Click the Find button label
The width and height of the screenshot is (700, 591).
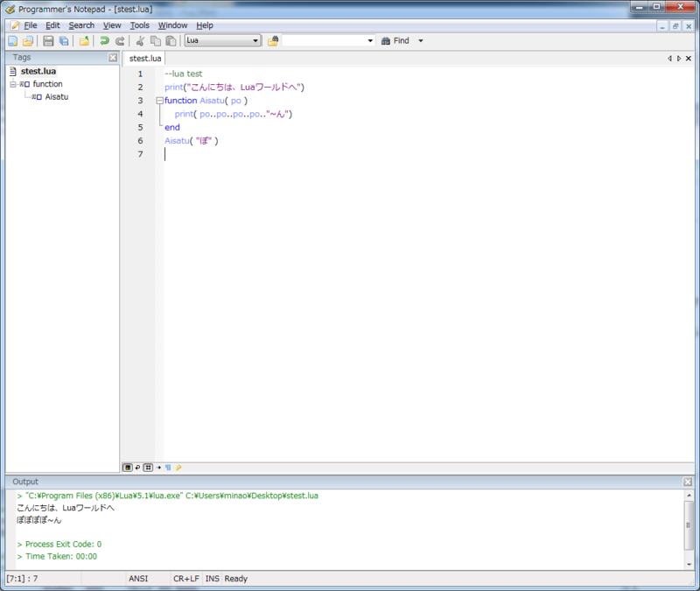point(401,40)
